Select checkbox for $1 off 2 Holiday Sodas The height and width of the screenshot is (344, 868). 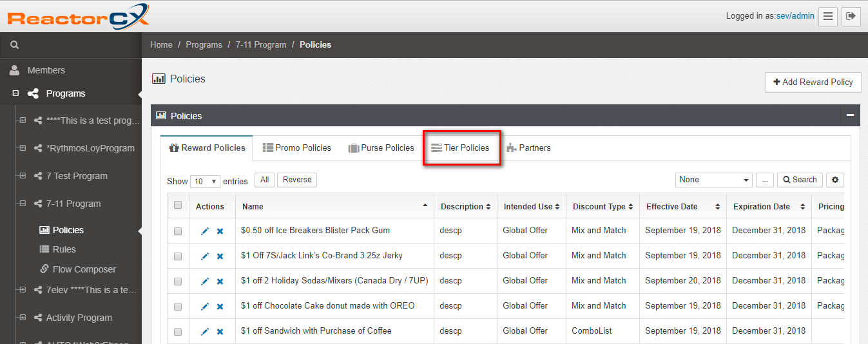pyautogui.click(x=178, y=282)
